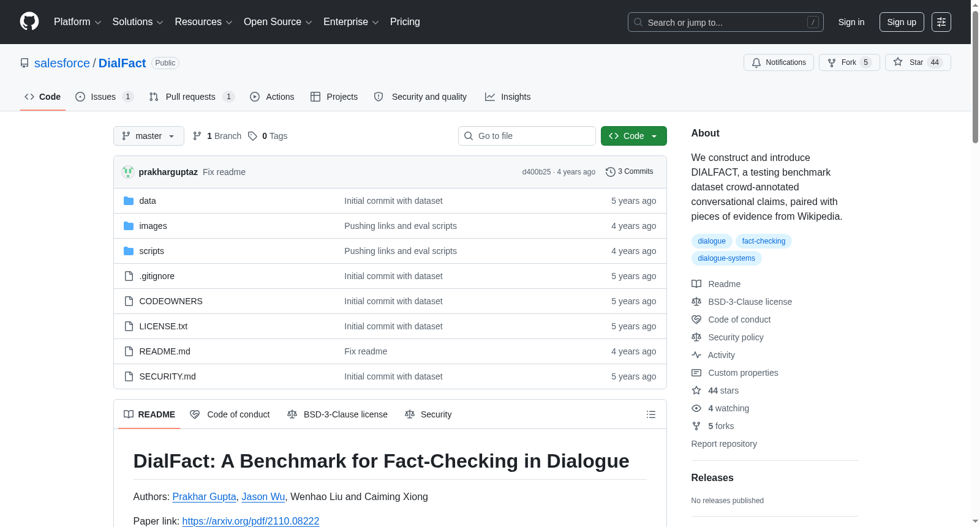980x527 pixels.
Task: Switch to the Pull requests tab
Action: [192, 97]
